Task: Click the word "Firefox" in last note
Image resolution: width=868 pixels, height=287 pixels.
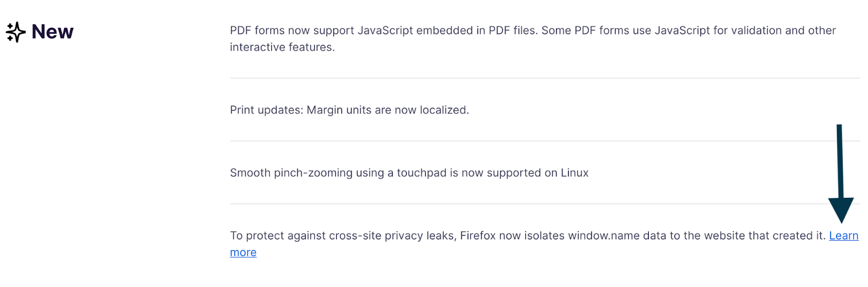Action: coord(478,235)
